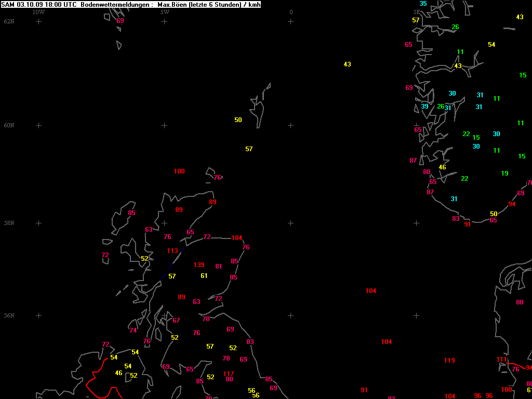Click the red 67 station value
532x399 pixels.
click(176, 321)
